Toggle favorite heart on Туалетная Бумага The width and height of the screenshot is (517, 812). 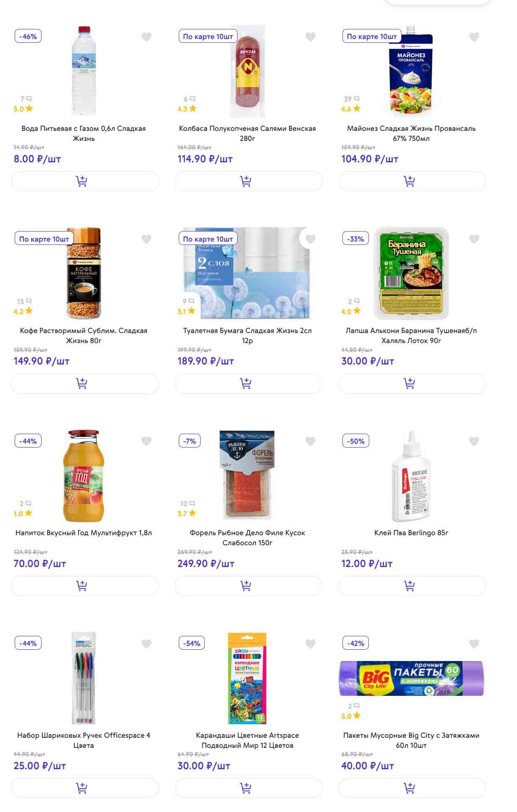coord(311,239)
